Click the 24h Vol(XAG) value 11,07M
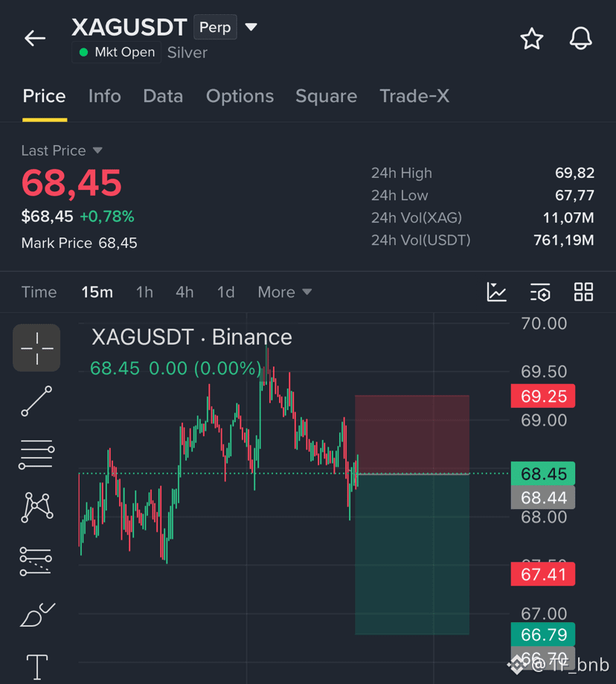 click(568, 217)
